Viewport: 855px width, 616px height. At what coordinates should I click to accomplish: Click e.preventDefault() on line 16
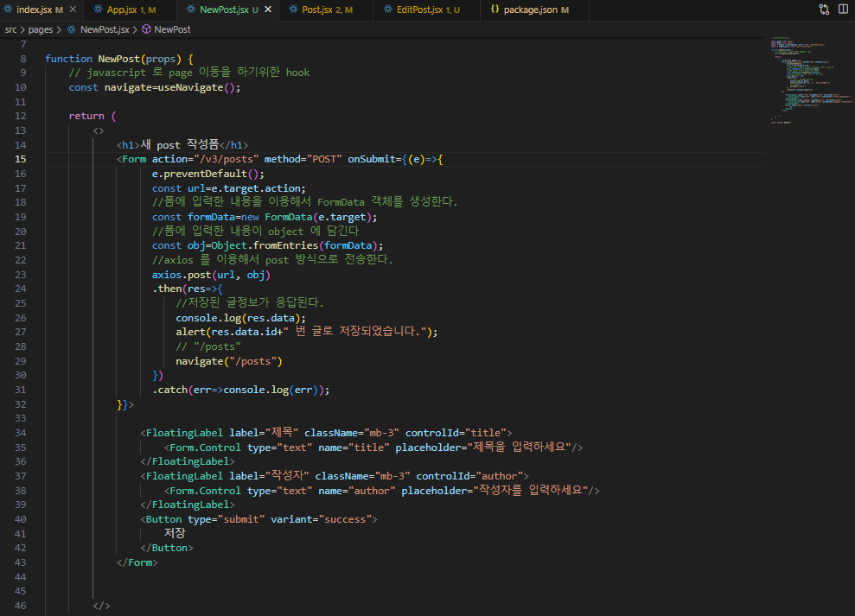(208, 174)
